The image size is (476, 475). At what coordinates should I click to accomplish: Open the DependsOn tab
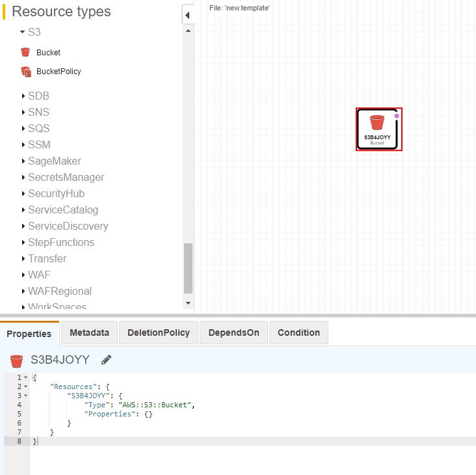click(x=233, y=332)
